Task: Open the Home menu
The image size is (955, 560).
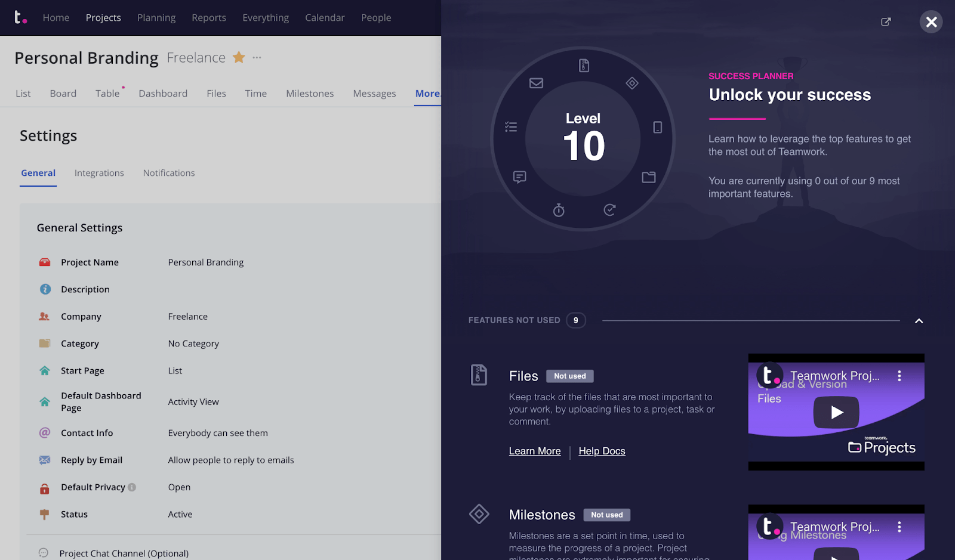Action: 56,18
